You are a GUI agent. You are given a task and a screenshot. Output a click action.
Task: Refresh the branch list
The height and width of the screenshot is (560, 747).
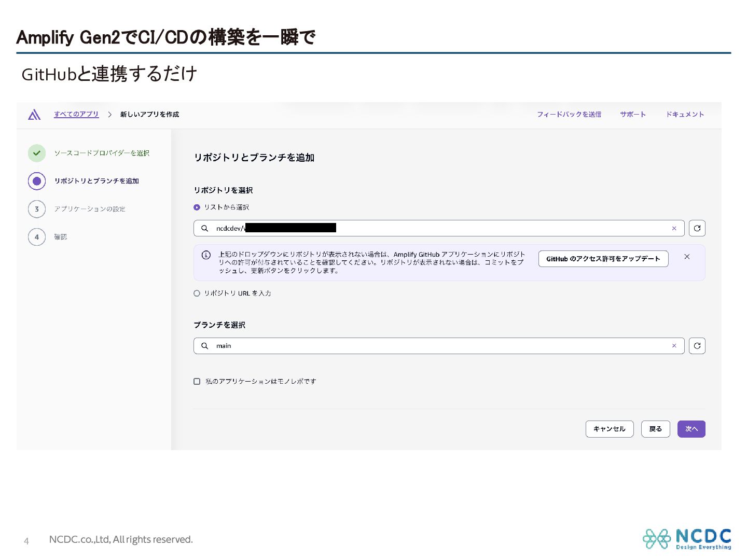pos(697,346)
